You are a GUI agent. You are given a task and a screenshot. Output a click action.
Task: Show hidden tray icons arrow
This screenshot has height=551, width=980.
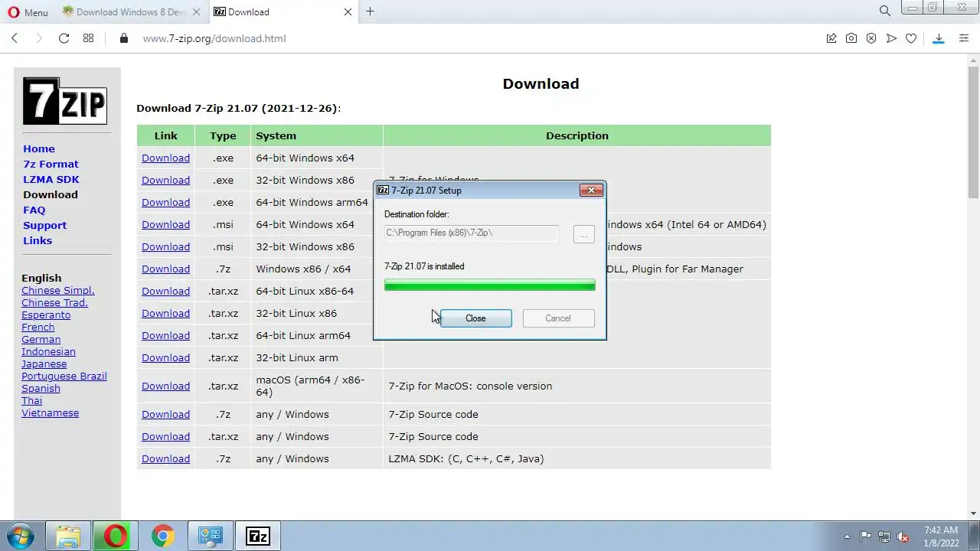point(847,536)
